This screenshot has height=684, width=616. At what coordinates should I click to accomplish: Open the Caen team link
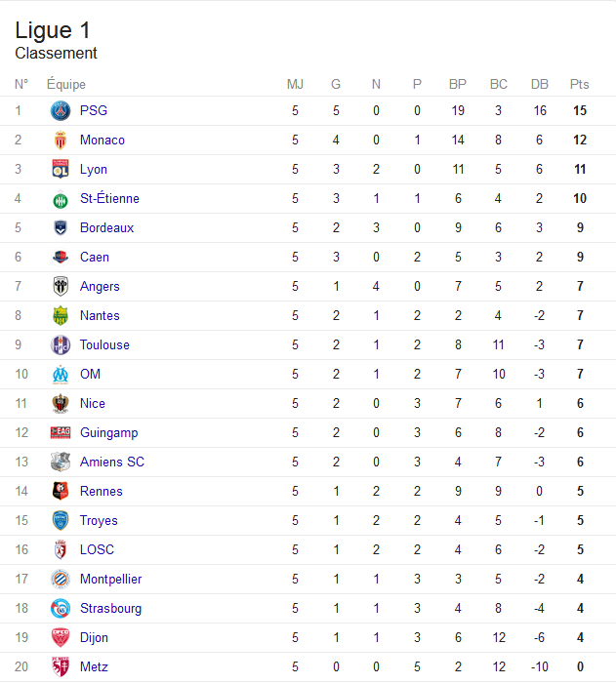(95, 257)
